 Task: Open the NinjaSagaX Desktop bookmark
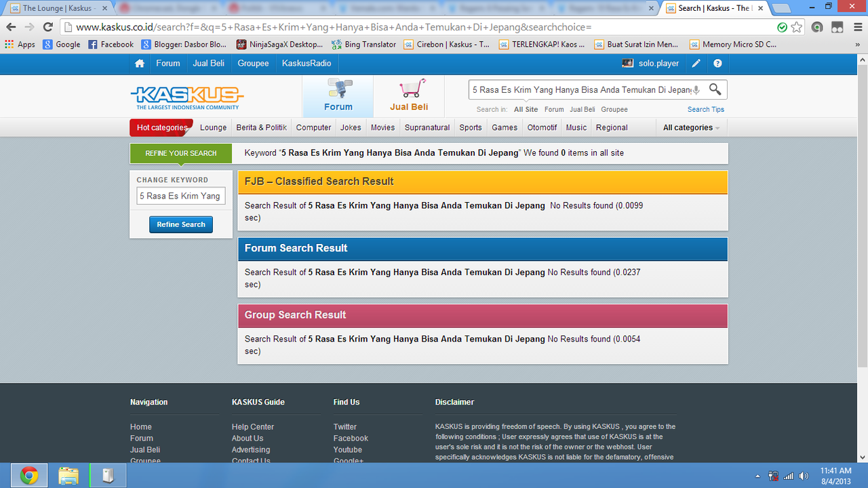coord(280,44)
